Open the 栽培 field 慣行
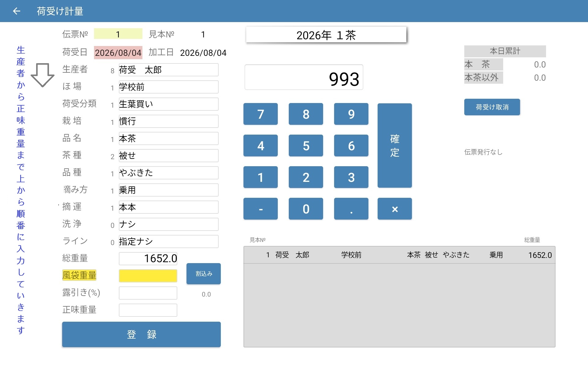The width and height of the screenshot is (588, 368). point(168,121)
